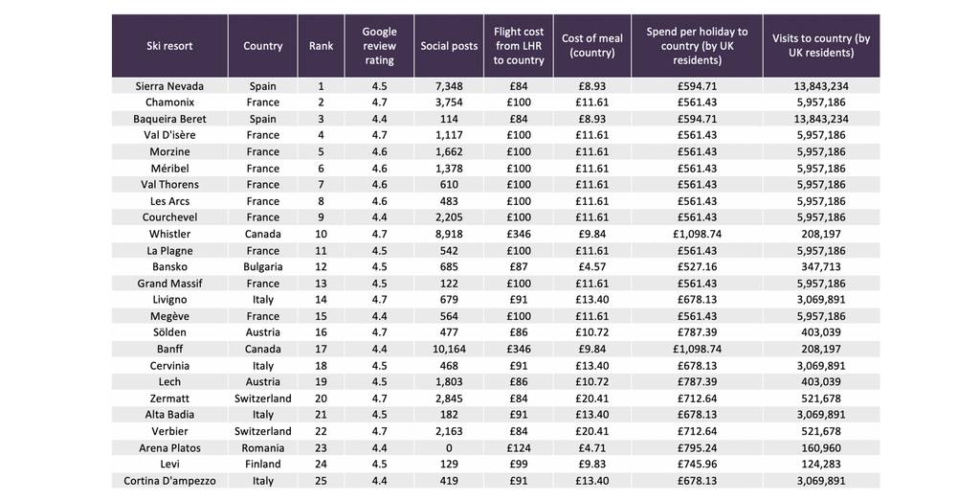The image size is (980, 501).
Task: Select the Zermatt resort cell
Action: point(169,399)
